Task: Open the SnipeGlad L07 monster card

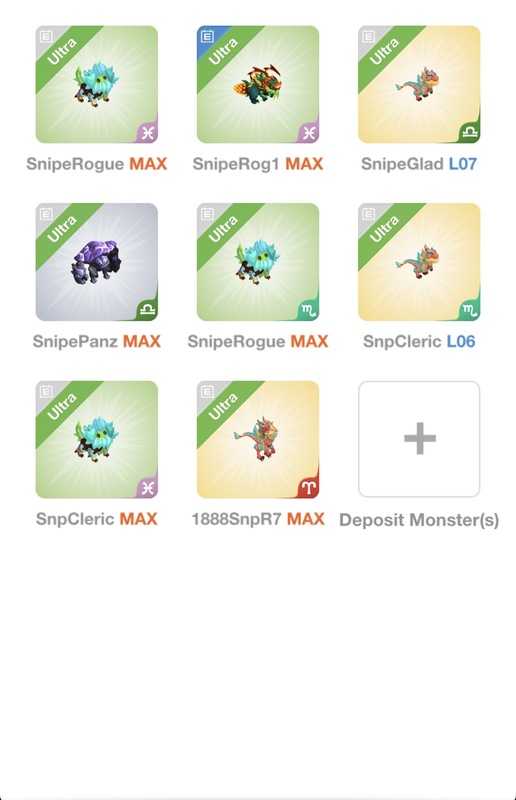Action: [419, 85]
